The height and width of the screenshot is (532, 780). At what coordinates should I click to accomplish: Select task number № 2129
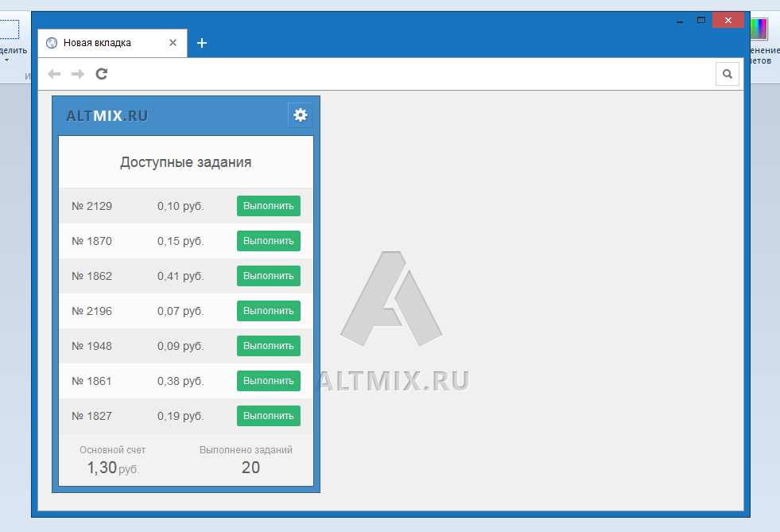tap(92, 206)
